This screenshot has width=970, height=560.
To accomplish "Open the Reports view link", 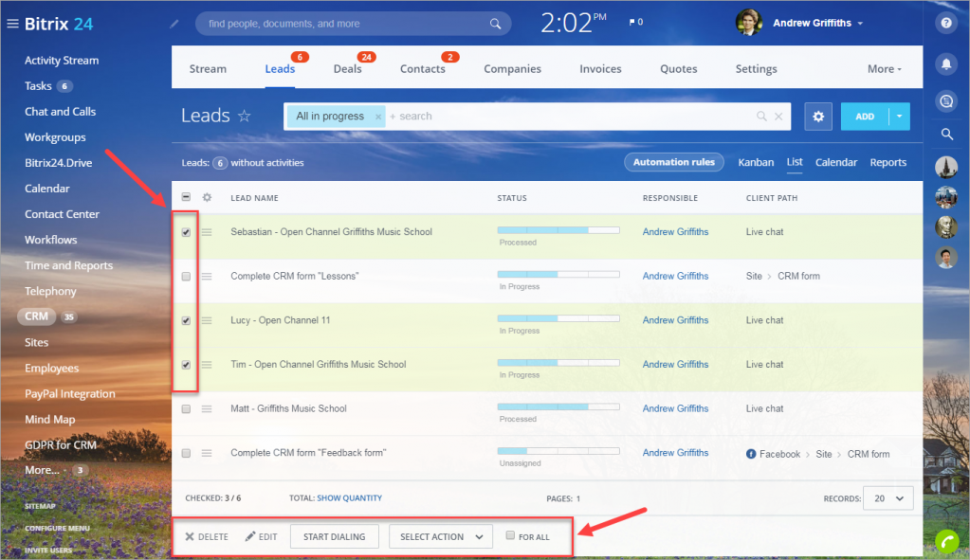I will (888, 163).
